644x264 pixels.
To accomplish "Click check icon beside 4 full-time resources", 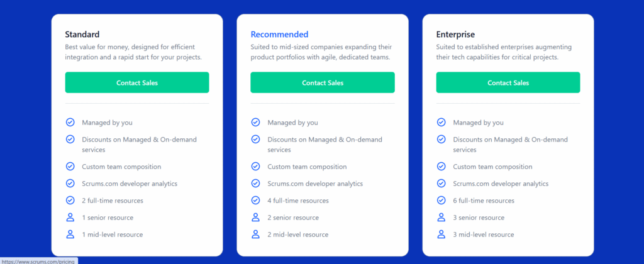I will coord(255,201).
